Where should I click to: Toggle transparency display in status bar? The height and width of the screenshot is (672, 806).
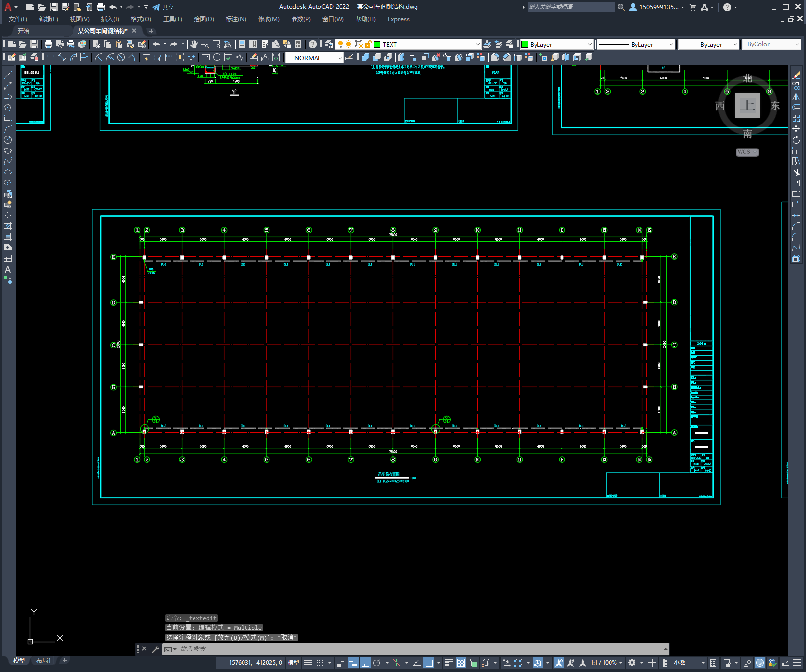(461, 663)
